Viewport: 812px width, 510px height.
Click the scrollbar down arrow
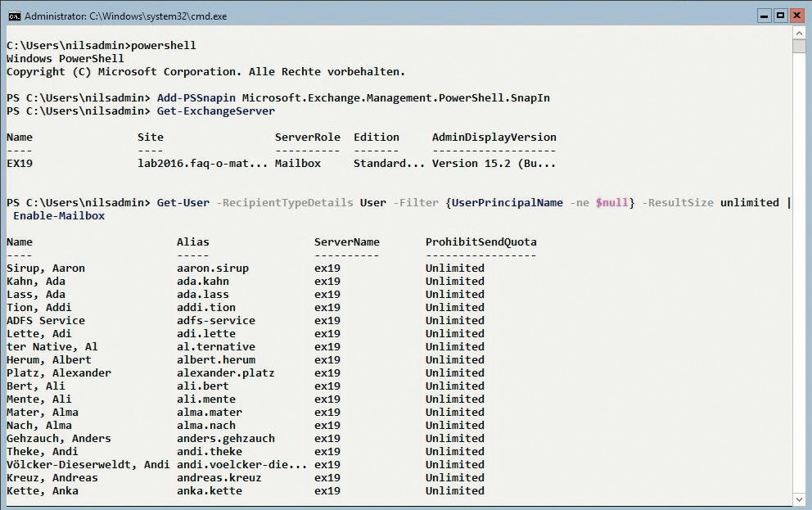click(799, 499)
